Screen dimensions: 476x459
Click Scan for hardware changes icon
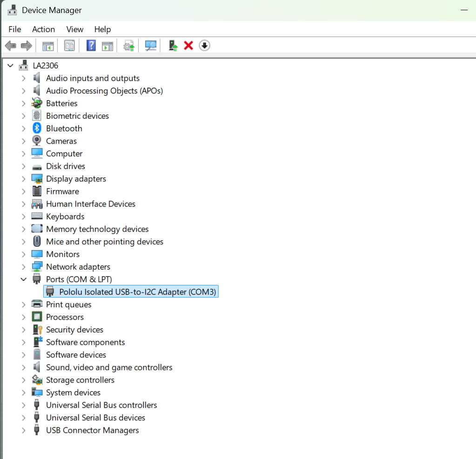[151, 46]
